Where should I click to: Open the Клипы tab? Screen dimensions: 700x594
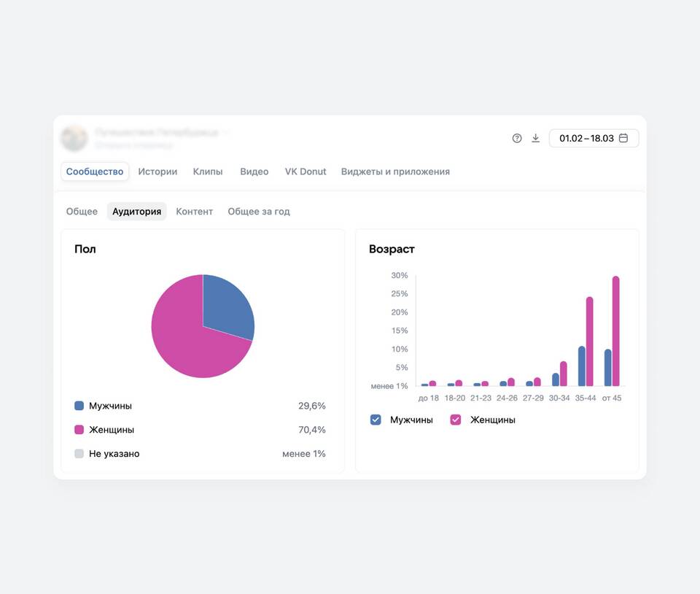point(208,171)
